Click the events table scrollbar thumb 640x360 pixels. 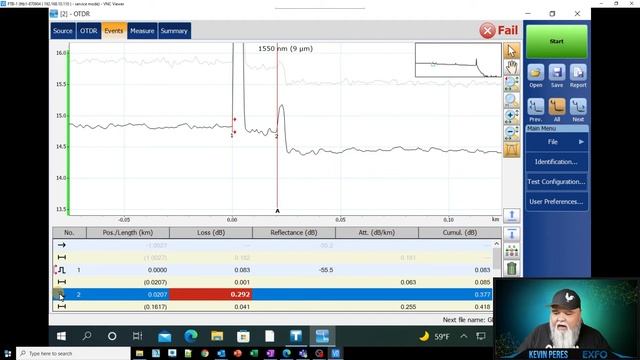[x=496, y=258]
